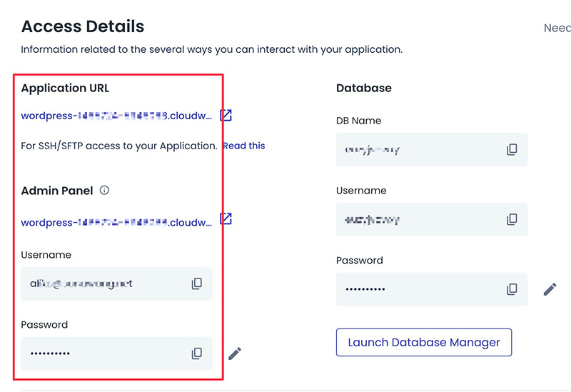Viewport: 571px width, 392px height.
Task: Copy the Database username
Action: (x=512, y=220)
